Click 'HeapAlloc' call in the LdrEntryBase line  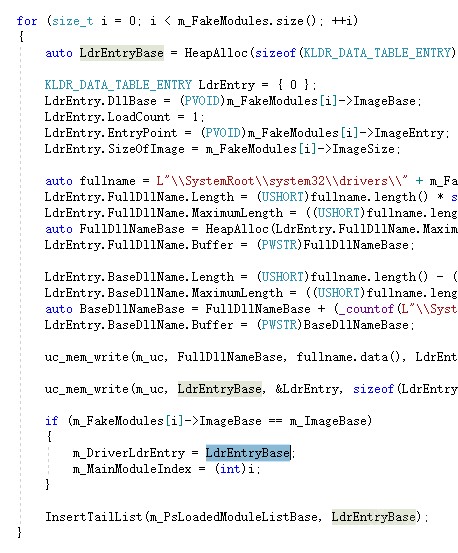[x=216, y=53]
